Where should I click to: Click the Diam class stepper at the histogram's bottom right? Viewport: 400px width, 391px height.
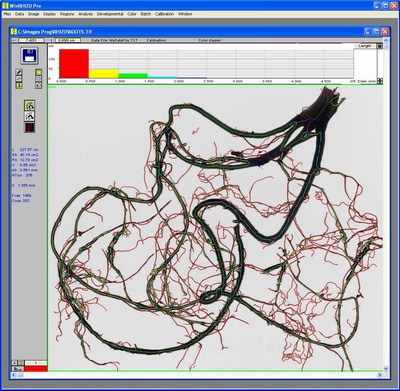pyautogui.click(x=380, y=81)
